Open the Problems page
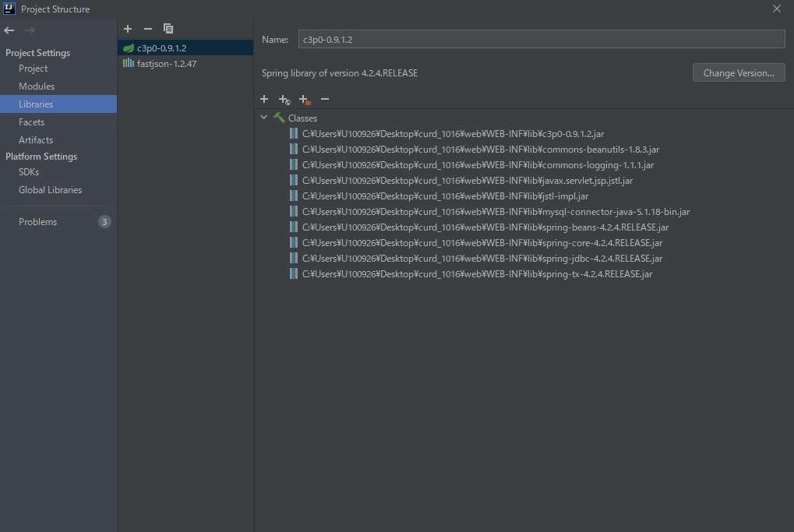 point(58,222)
